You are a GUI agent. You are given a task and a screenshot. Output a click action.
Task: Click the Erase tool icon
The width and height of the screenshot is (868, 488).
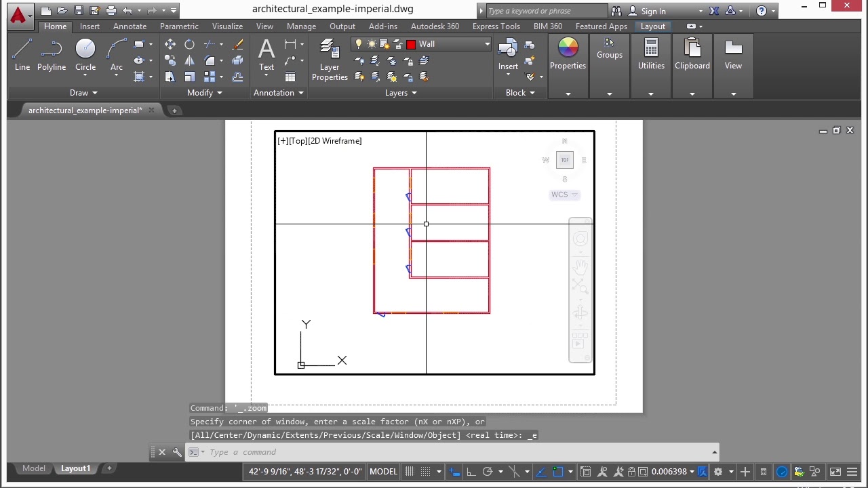point(237,44)
